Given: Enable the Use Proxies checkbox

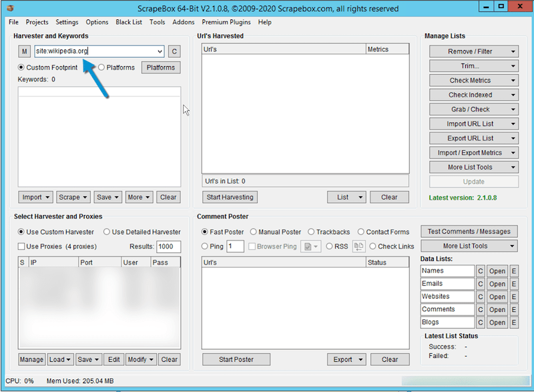Looking at the screenshot, I should pos(21,246).
